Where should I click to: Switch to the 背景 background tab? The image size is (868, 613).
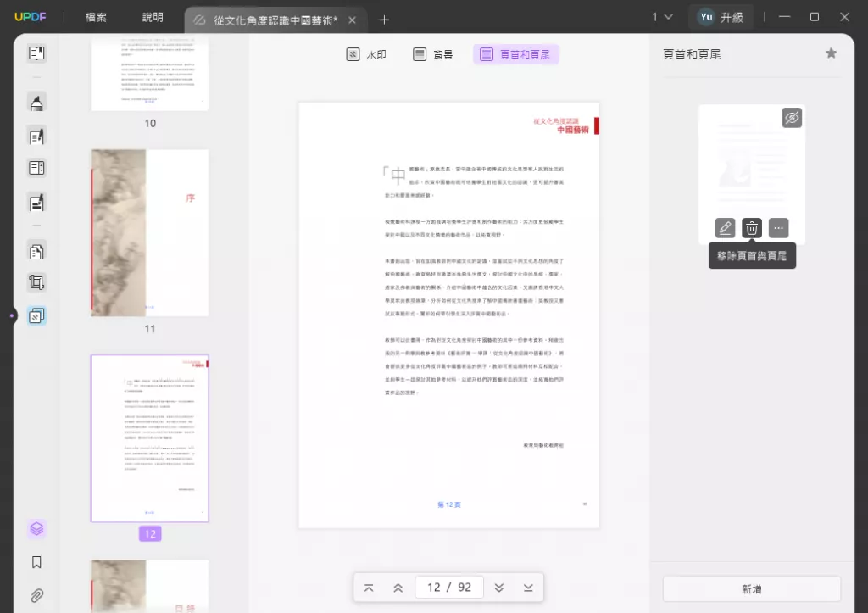click(433, 54)
